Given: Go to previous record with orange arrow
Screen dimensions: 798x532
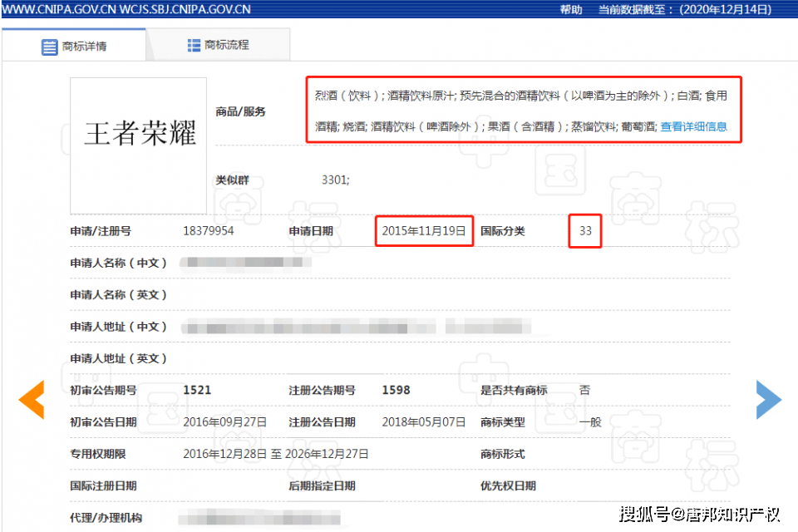Looking at the screenshot, I should (32, 400).
